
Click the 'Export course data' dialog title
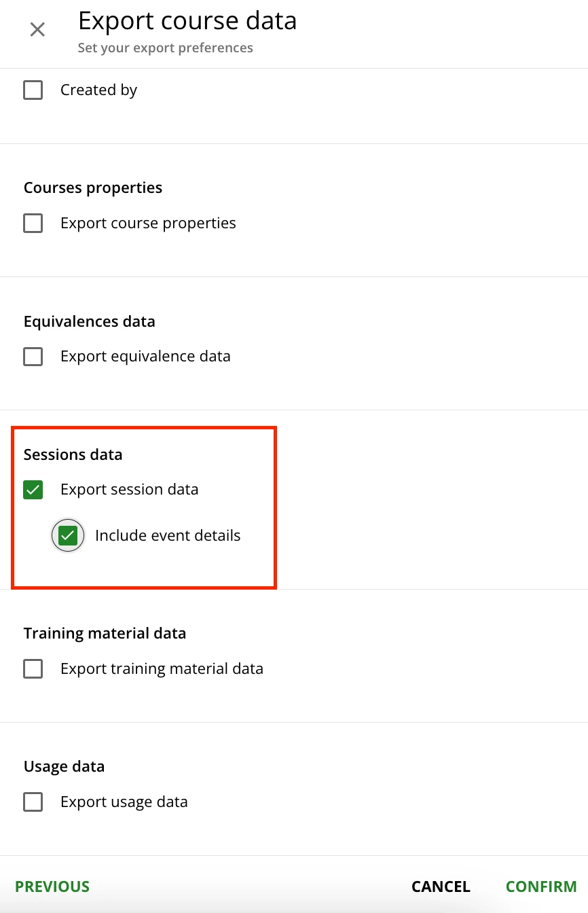[x=187, y=21]
